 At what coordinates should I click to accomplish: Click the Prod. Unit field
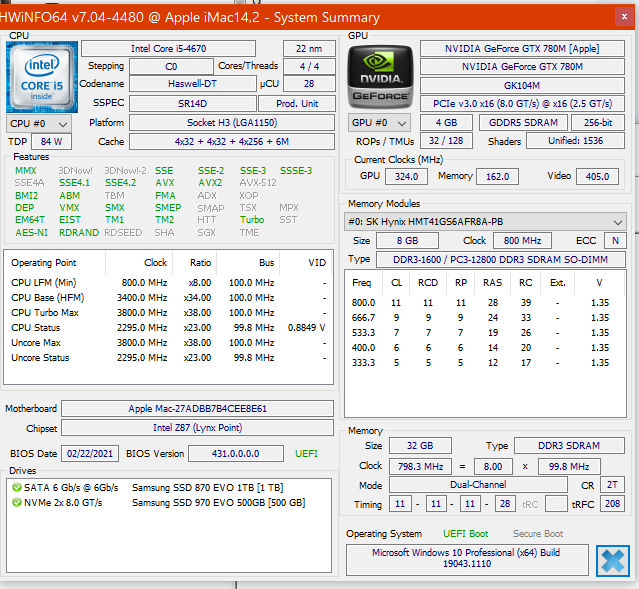(x=297, y=104)
